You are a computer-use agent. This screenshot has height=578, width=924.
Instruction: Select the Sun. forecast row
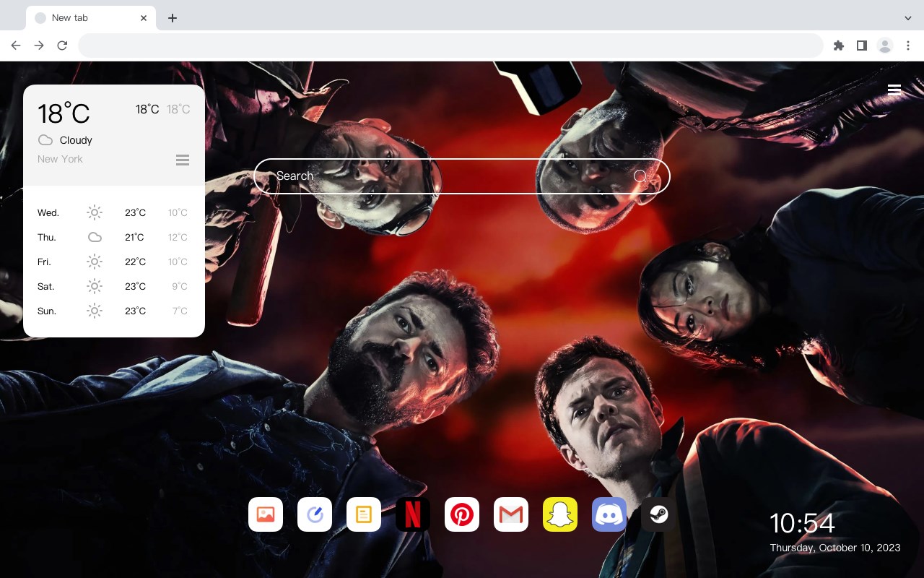(x=114, y=311)
